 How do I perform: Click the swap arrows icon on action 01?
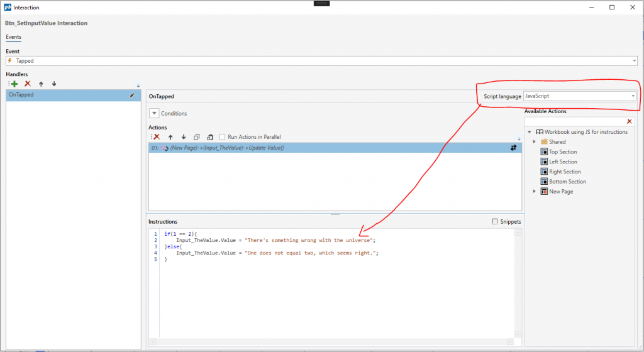(x=513, y=148)
